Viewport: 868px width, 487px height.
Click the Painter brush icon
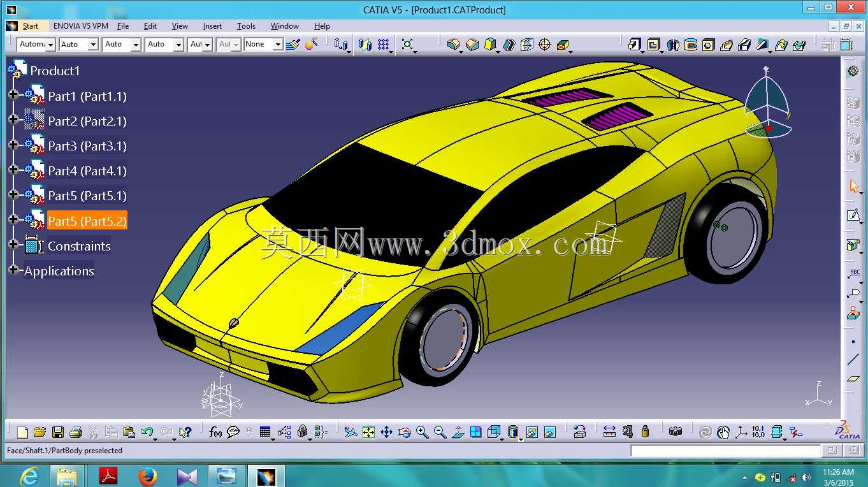(293, 44)
